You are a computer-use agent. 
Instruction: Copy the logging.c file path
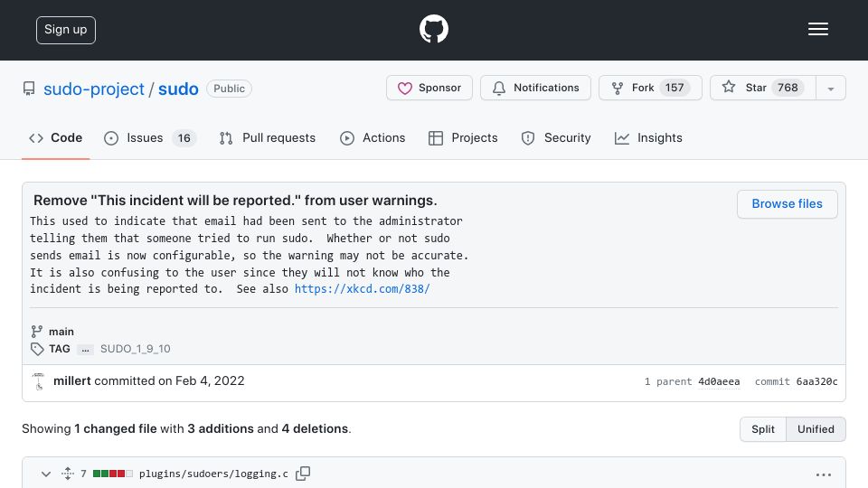coord(303,474)
